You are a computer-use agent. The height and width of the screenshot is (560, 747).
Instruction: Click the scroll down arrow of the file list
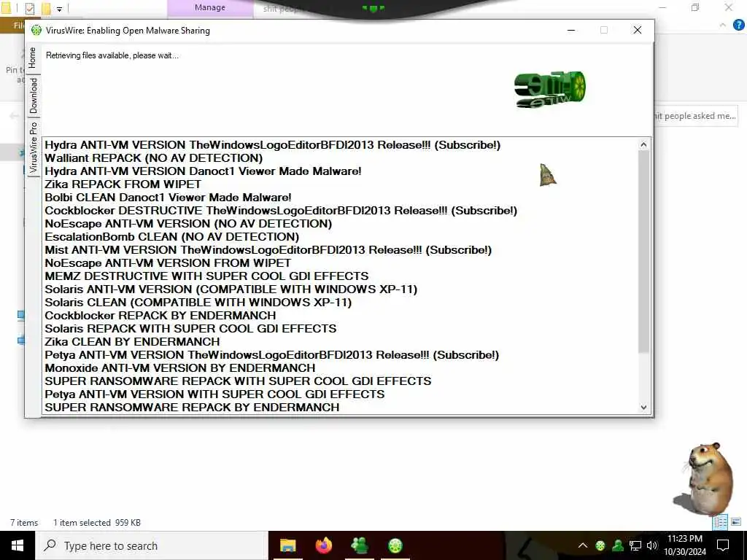643,407
